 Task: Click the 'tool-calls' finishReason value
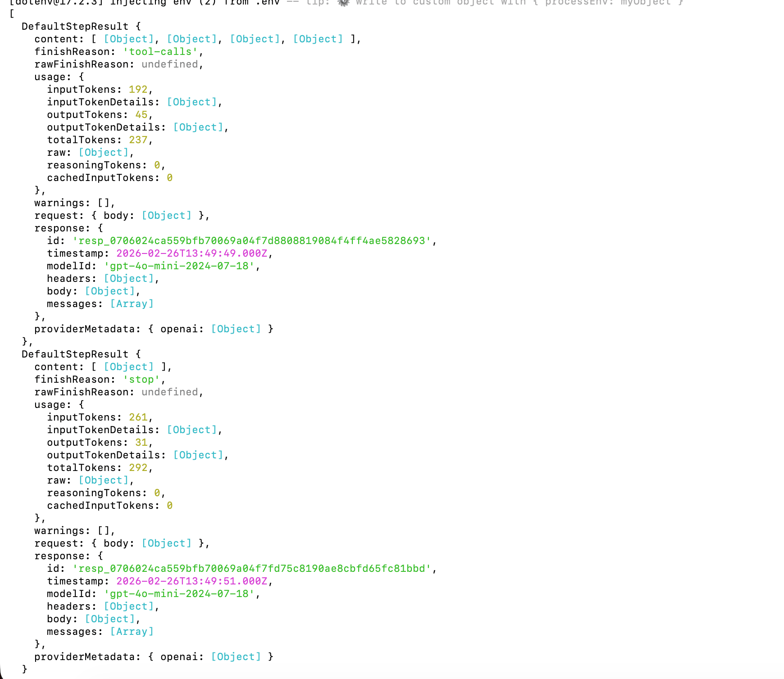[x=160, y=52]
